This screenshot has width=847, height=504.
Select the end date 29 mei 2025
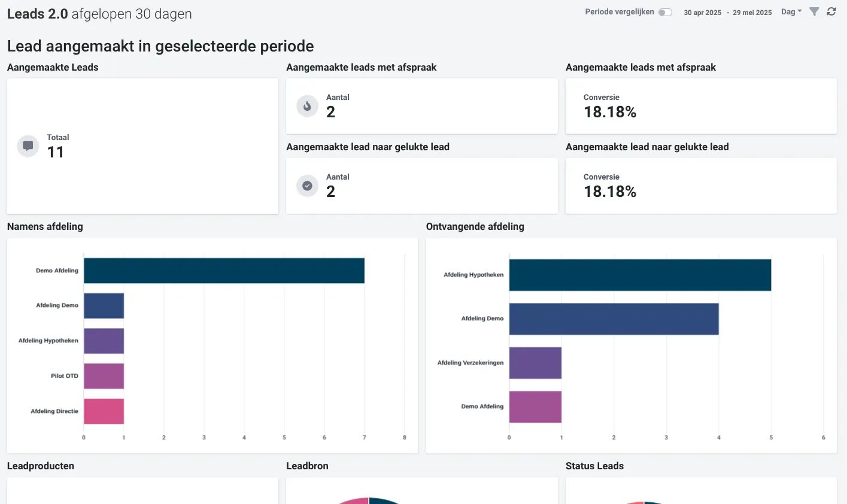tap(752, 13)
